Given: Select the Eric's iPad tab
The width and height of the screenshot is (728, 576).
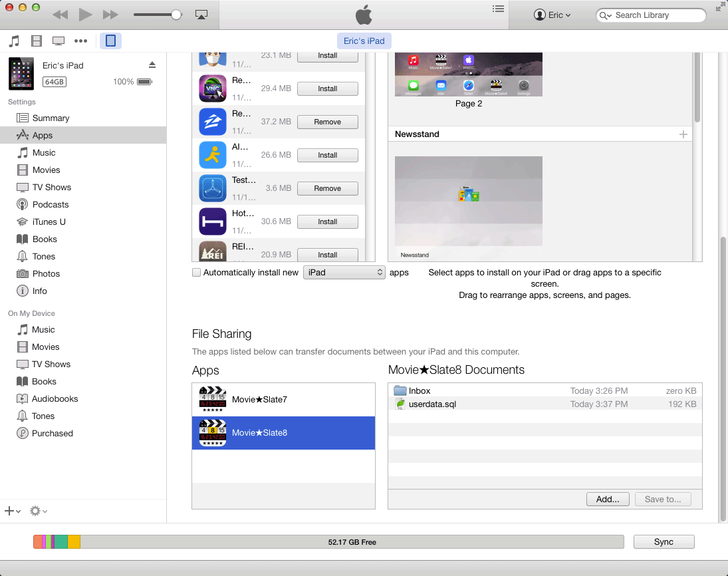Looking at the screenshot, I should 364,41.
